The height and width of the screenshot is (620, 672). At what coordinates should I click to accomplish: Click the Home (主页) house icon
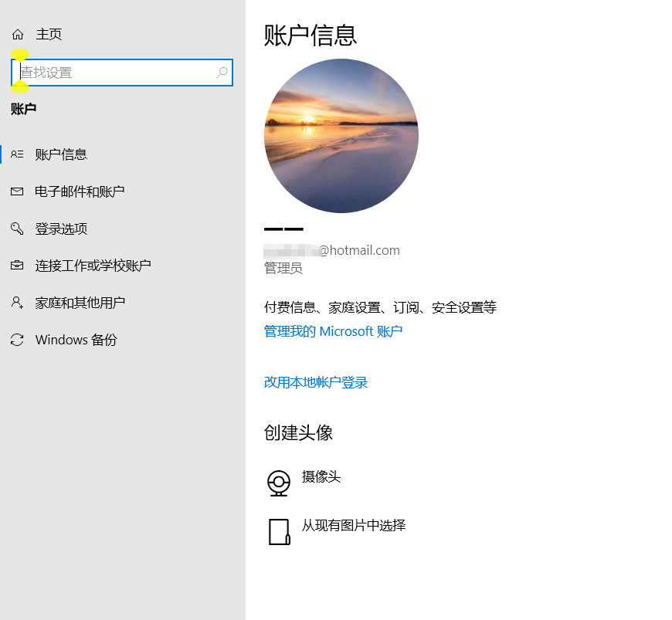(18, 34)
